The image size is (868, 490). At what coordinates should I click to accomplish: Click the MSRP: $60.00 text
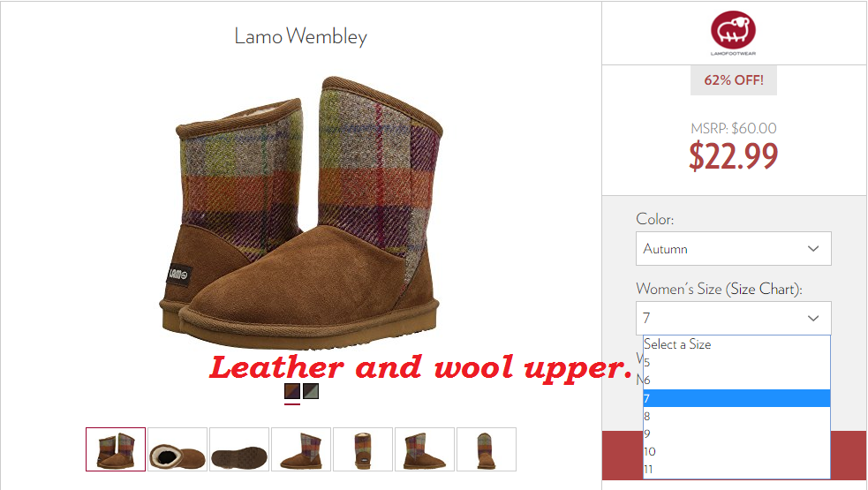click(734, 128)
